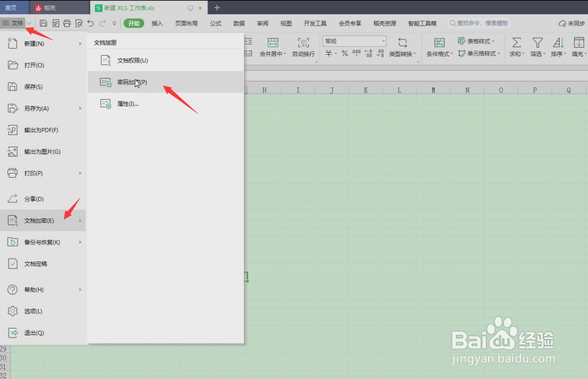The image size is (588, 379).
Task: Select 属性(I)... in submenu
Action: click(x=165, y=104)
